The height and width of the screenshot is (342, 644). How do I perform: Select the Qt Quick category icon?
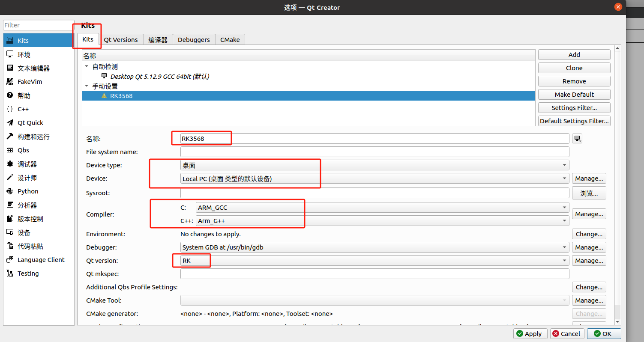pos(10,123)
